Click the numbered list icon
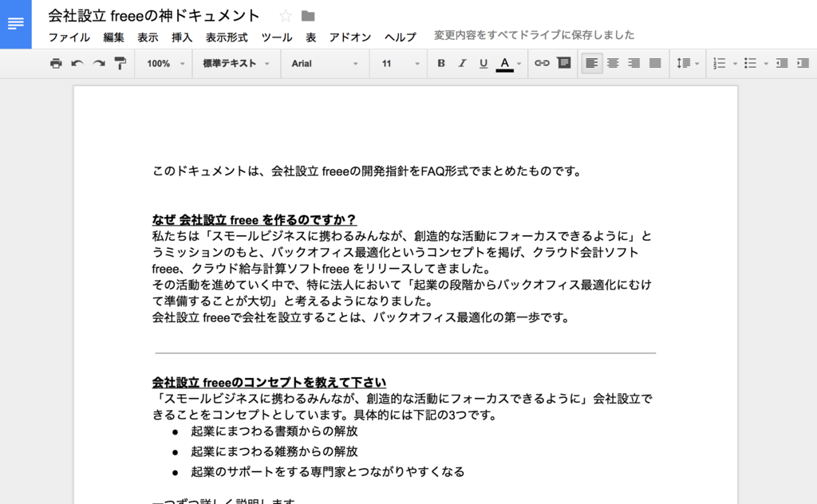This screenshot has height=504, width=817. tap(720, 64)
